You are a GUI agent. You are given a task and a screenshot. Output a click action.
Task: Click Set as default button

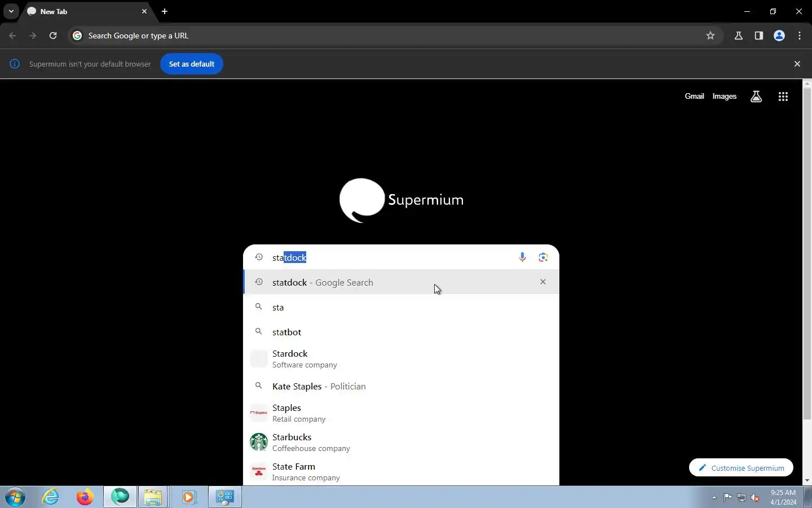click(192, 64)
